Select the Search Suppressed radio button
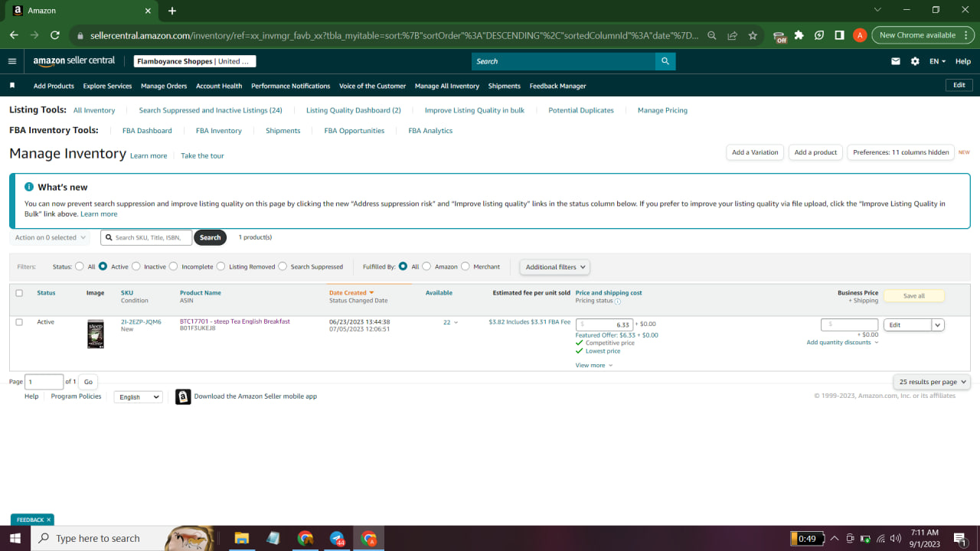 click(x=283, y=267)
